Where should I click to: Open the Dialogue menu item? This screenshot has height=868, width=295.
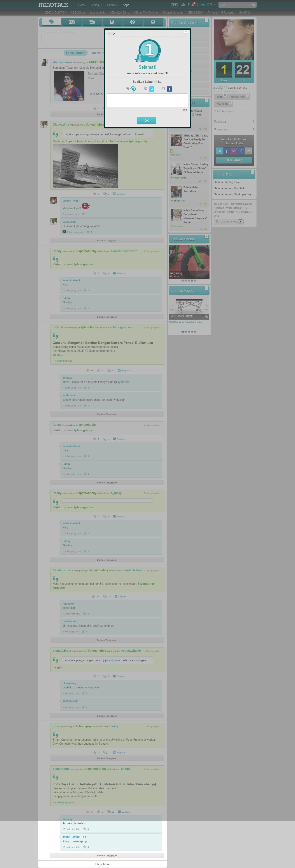point(96,5)
